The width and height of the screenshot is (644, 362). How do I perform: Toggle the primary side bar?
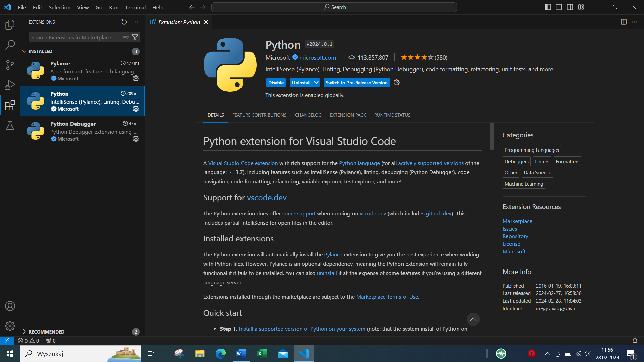click(x=548, y=7)
